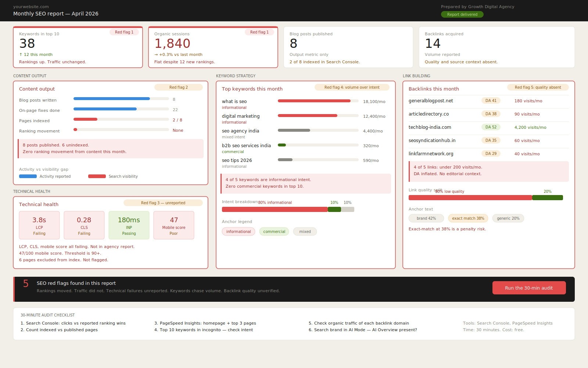Viewport: 588px width, 368px height.
Task: Click the blue Activity reported legend swatch
Action: (x=28, y=176)
